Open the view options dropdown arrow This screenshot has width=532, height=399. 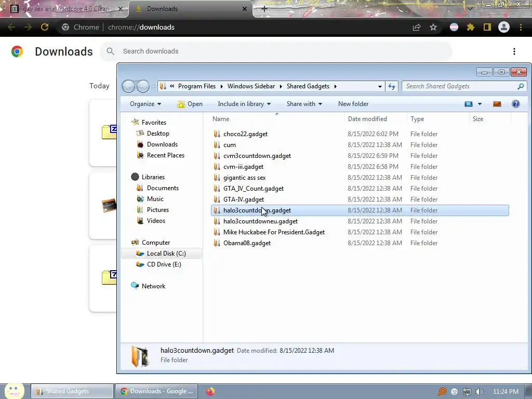[480, 104]
